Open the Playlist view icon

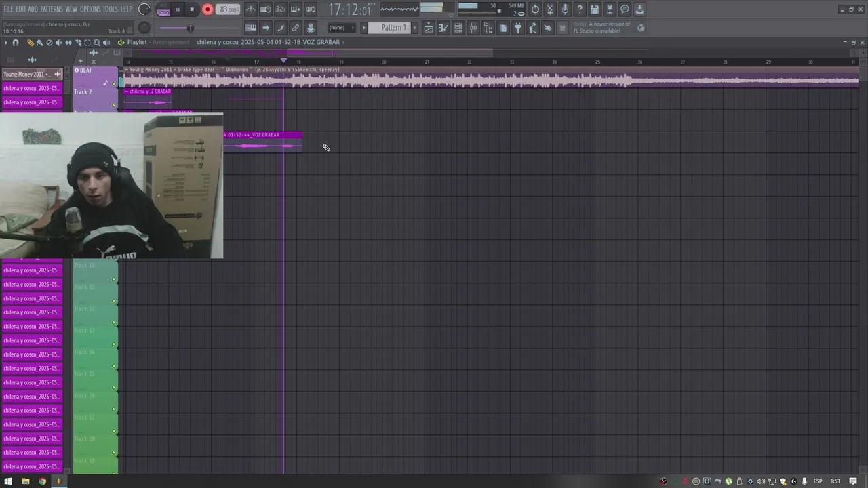pyautogui.click(x=429, y=28)
